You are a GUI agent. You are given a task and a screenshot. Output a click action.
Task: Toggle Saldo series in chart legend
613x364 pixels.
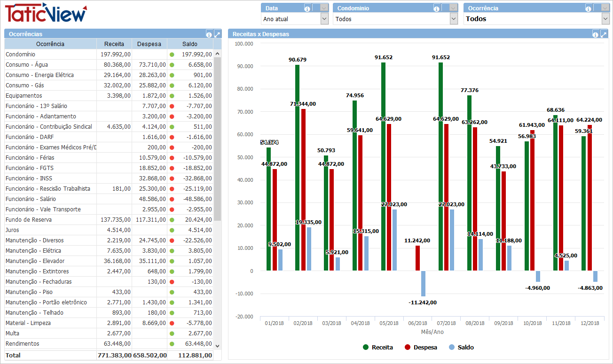[461, 348]
